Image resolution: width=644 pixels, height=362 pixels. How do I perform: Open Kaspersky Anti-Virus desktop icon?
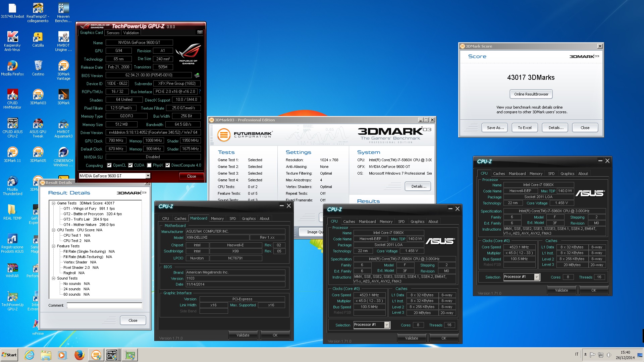12,42
